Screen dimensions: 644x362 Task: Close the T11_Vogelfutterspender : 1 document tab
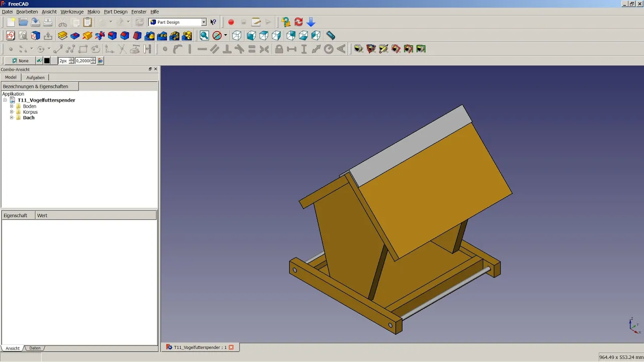click(231, 347)
